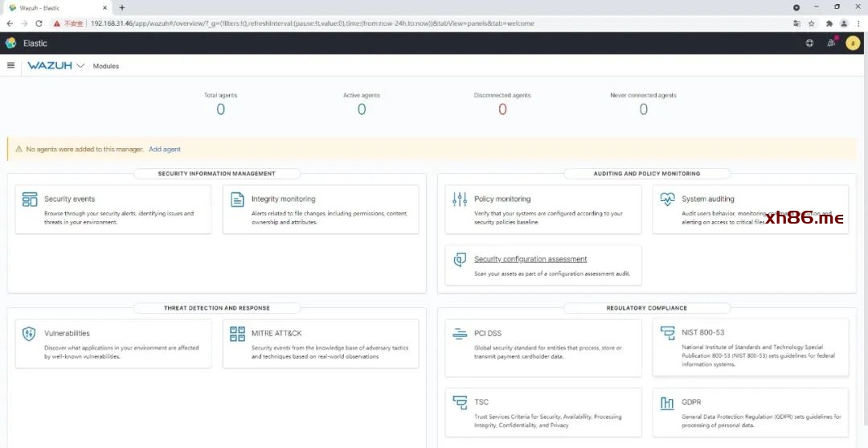Open the user avatar account menu
The height and width of the screenshot is (448, 868).
click(x=853, y=43)
